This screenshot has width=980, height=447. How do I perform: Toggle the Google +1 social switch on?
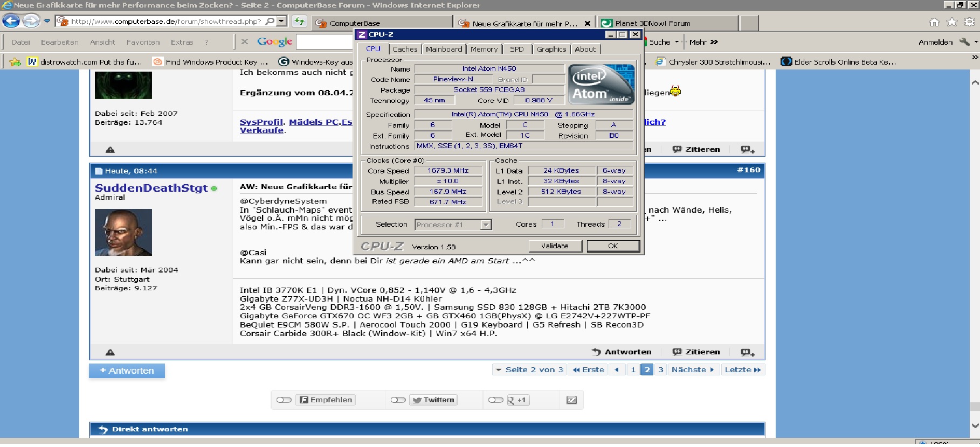[x=496, y=400]
